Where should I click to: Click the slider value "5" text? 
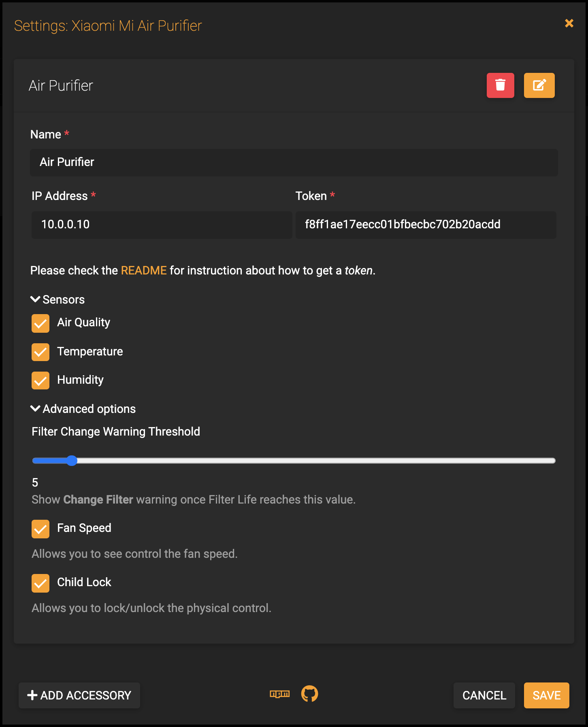click(x=35, y=483)
